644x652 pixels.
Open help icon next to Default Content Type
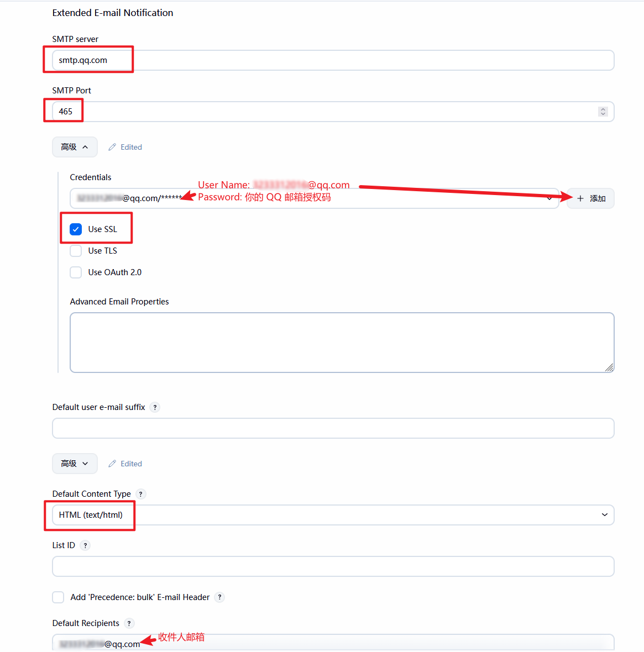click(x=140, y=494)
